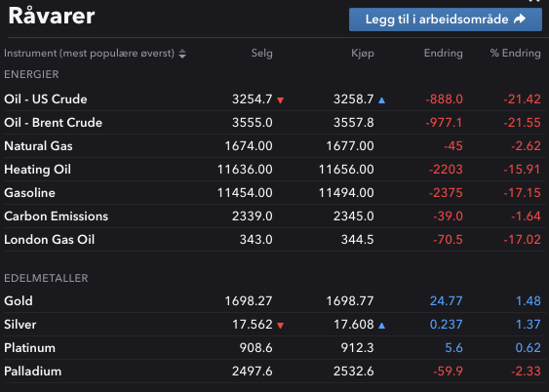
Task: Select the Carbon Emissions instrument
Action: click(56, 216)
